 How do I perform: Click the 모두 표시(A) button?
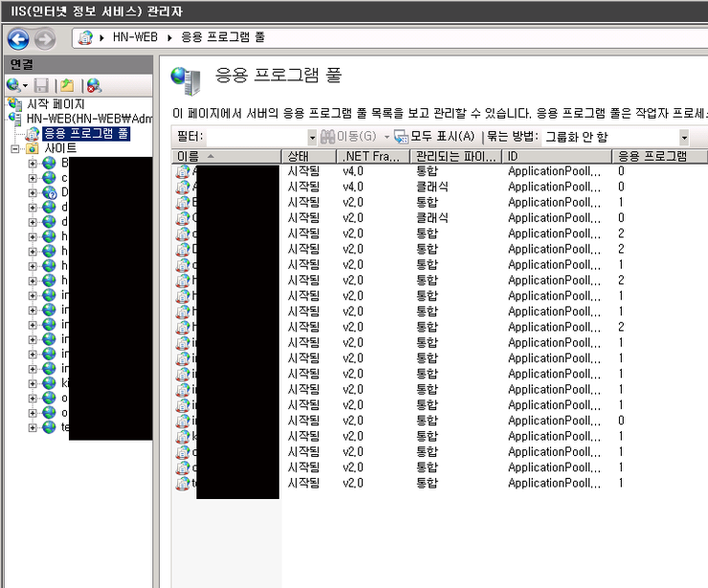click(434, 137)
